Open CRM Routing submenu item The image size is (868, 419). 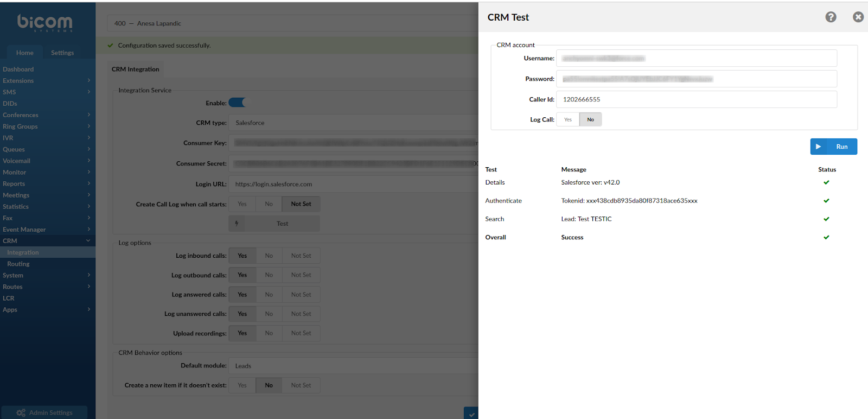[47, 264]
